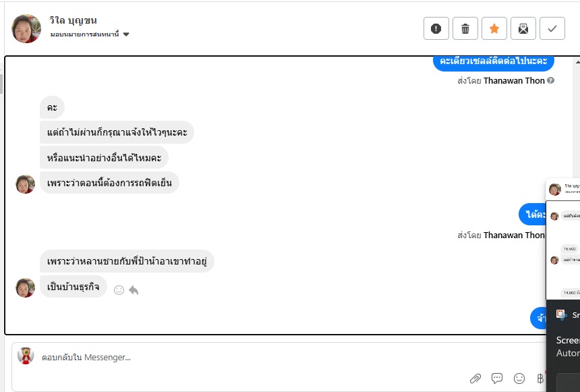Click the help icon beside Thanawan Thon

[551, 81]
